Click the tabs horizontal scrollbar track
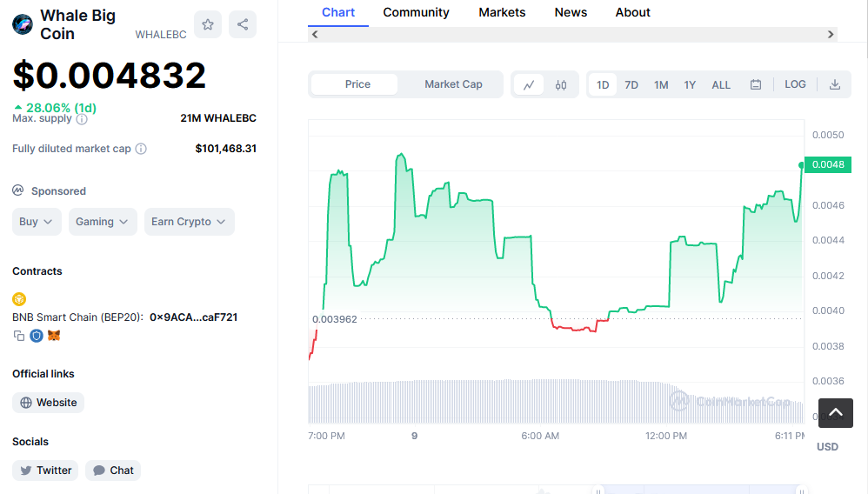The width and height of the screenshot is (868, 494). [572, 34]
